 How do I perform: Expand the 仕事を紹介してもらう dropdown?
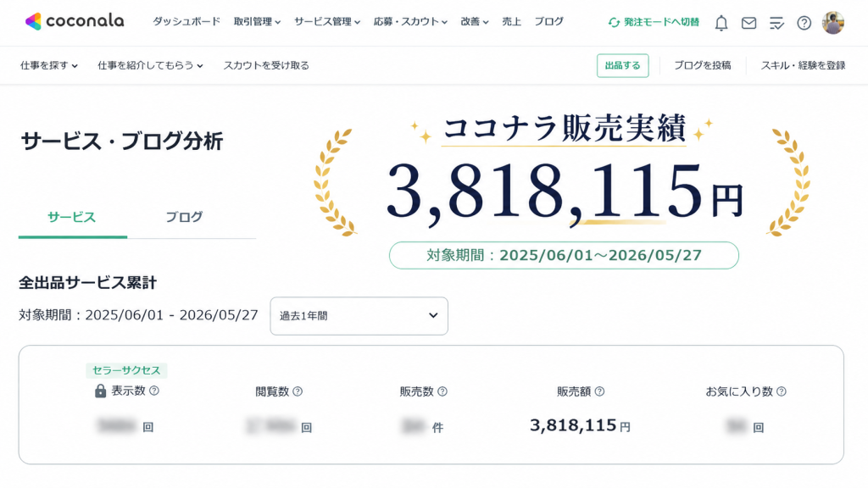(150, 65)
